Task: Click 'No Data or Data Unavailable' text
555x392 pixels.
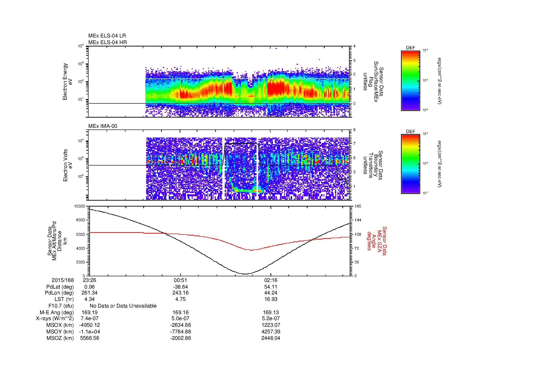Action: pyautogui.click(x=123, y=306)
